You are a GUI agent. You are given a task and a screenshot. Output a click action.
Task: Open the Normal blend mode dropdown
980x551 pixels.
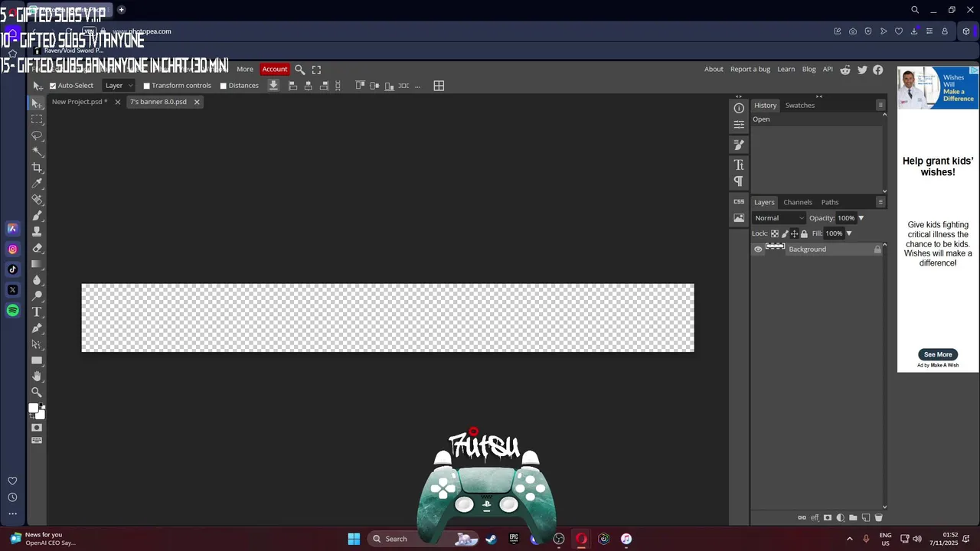(x=779, y=218)
